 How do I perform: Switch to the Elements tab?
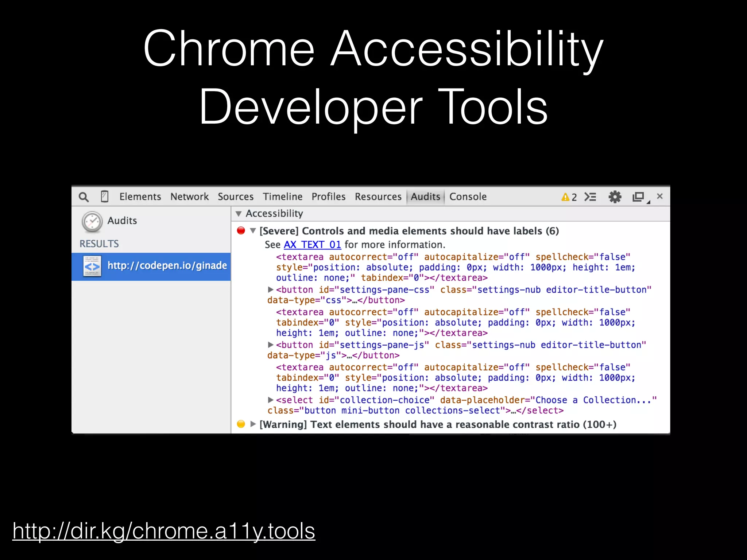(140, 197)
